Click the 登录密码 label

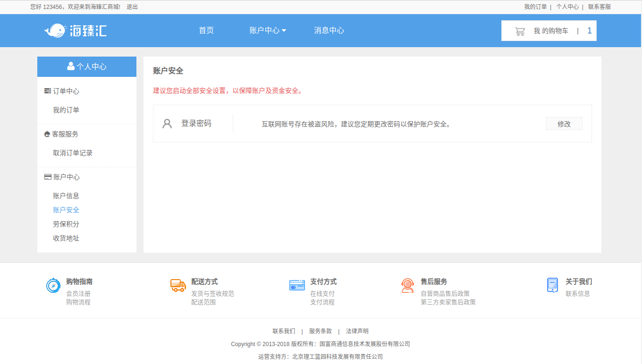[x=196, y=124]
